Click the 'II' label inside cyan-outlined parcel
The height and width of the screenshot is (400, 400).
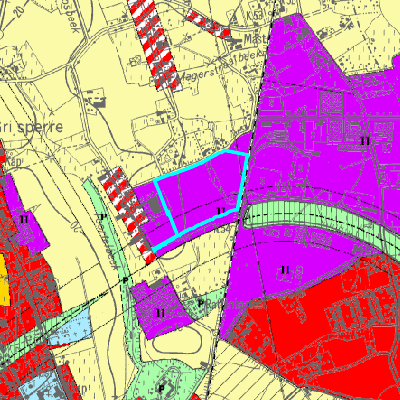[221, 211]
